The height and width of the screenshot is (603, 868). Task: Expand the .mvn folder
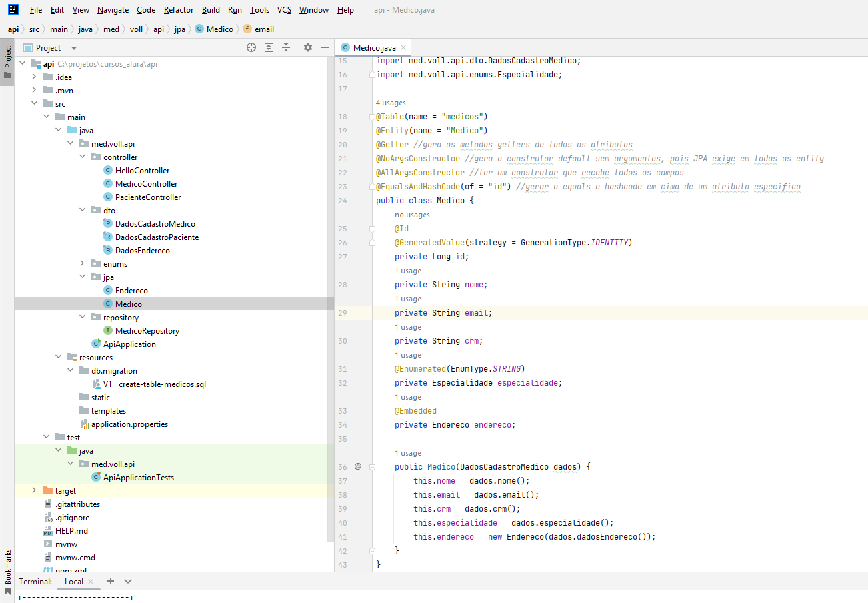35,91
